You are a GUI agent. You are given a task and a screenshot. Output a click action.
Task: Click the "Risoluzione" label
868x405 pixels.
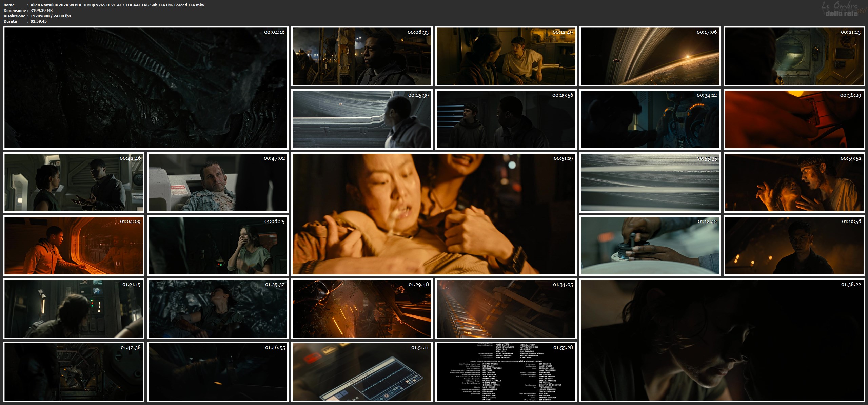pos(15,16)
